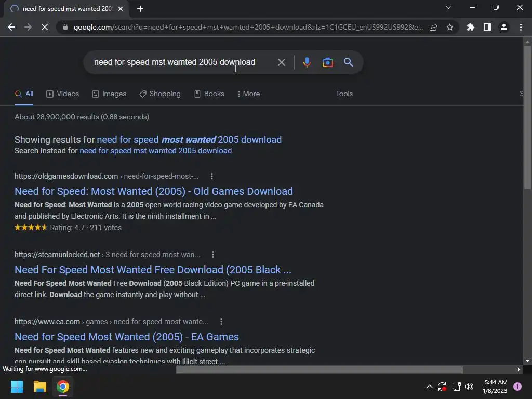532x399 pixels.
Task: Open the Old Games Download result
Action: pyautogui.click(x=154, y=191)
